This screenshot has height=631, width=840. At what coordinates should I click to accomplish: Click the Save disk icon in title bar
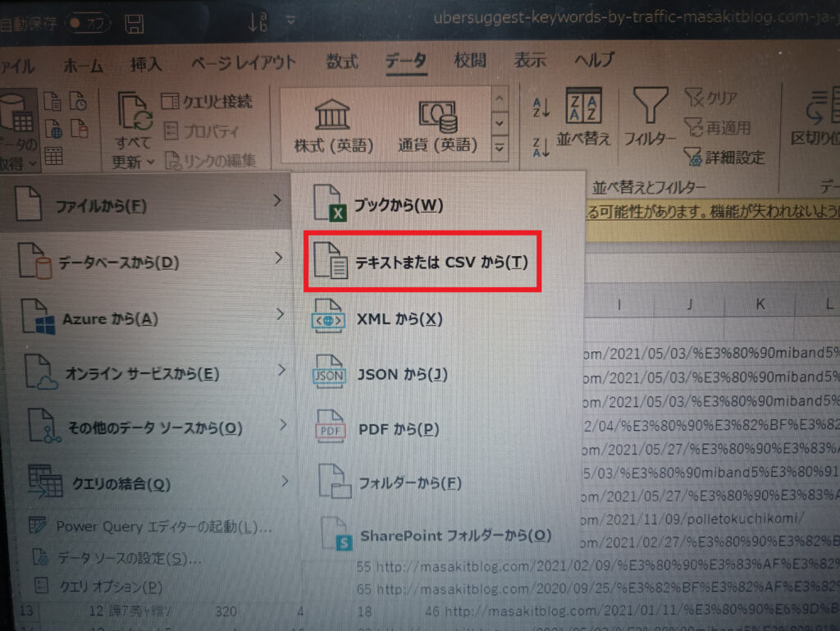[x=134, y=24]
